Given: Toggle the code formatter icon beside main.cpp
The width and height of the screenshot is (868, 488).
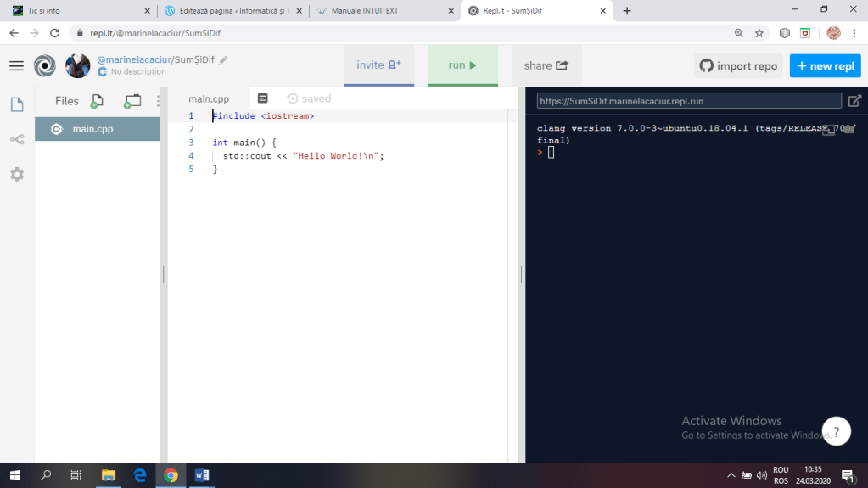Looking at the screenshot, I should tap(263, 98).
